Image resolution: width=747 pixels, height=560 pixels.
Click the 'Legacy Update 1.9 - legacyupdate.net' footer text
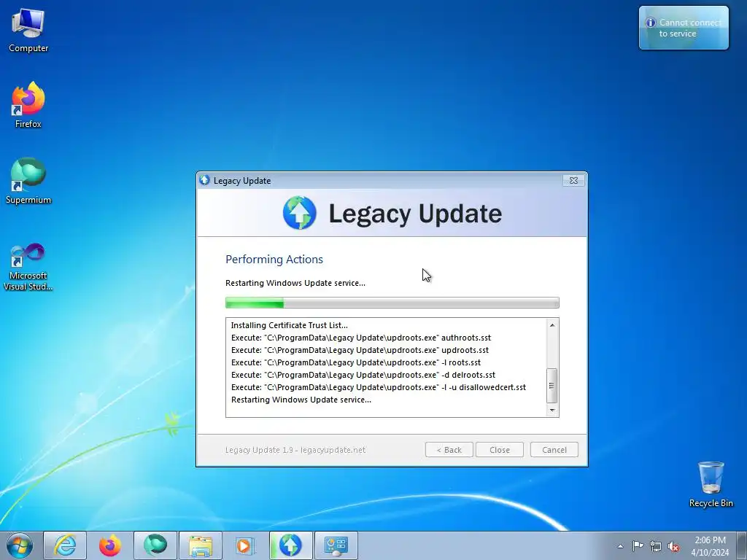pyautogui.click(x=295, y=450)
